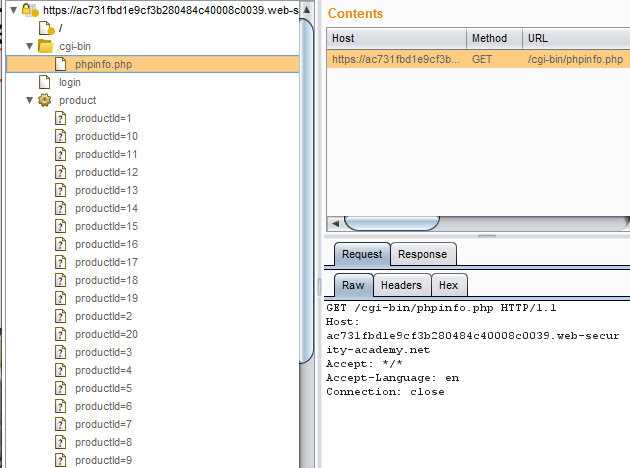
Task: Select the phpinfo.php tree item
Action: point(103,64)
